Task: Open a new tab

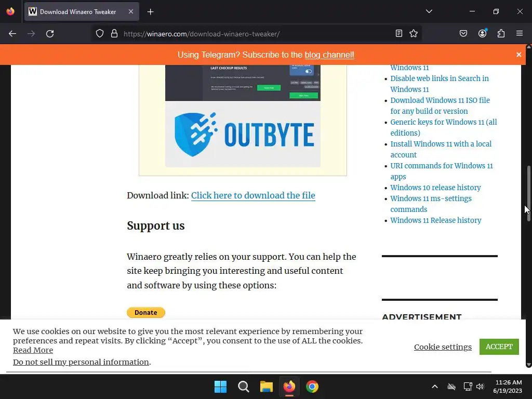Action: click(x=151, y=12)
